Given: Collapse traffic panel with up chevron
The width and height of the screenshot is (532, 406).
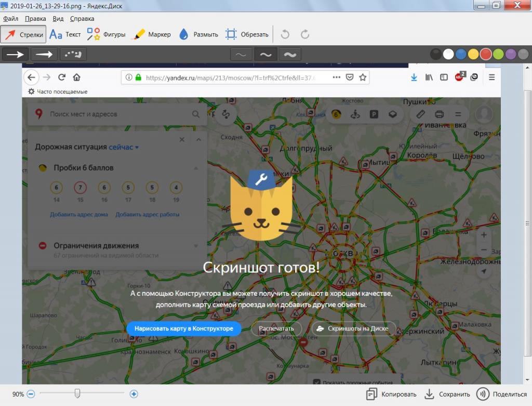Looking at the screenshot, I should click(x=199, y=139).
